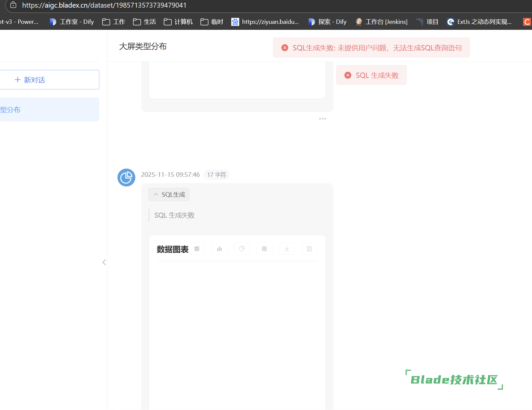The height and width of the screenshot is (410, 532).
Task: Collapse the left sidebar with arrow handle
Action: click(x=104, y=262)
